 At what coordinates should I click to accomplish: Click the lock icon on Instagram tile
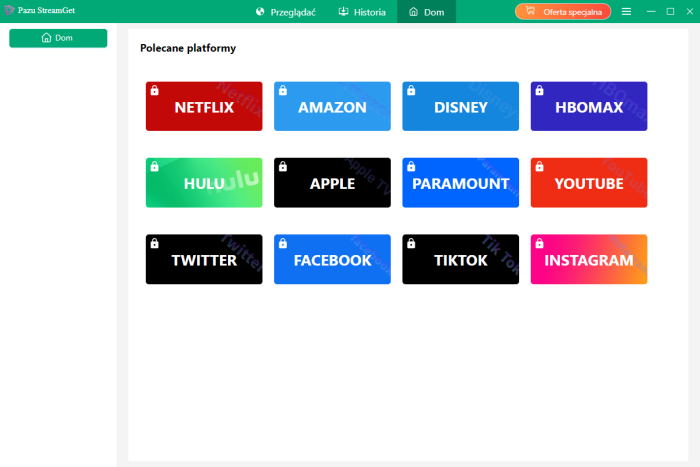point(539,243)
